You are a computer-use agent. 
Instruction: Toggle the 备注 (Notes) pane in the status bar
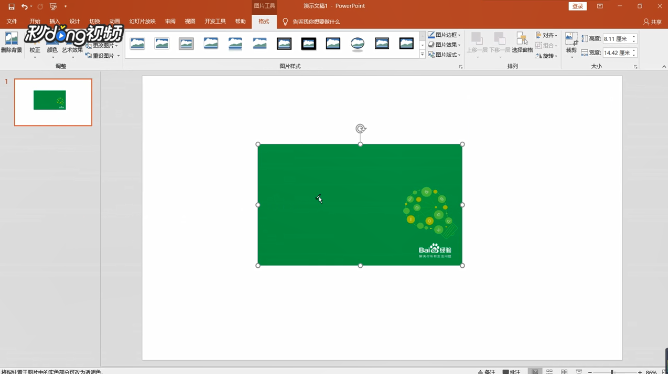[487, 371]
